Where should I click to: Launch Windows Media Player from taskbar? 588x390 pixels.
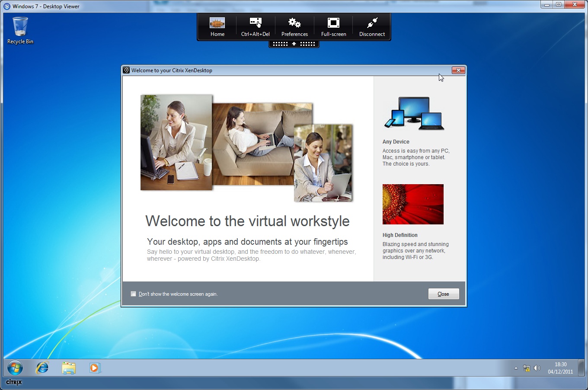point(95,368)
